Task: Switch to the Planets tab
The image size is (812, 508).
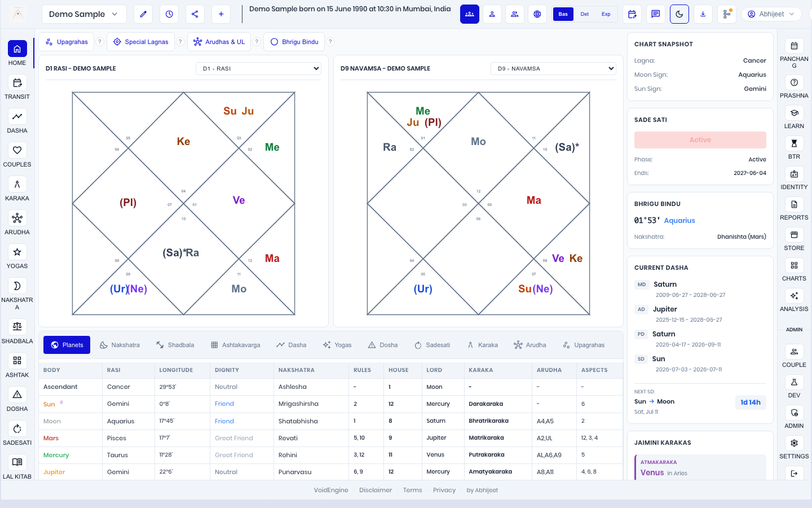Action: click(67, 345)
